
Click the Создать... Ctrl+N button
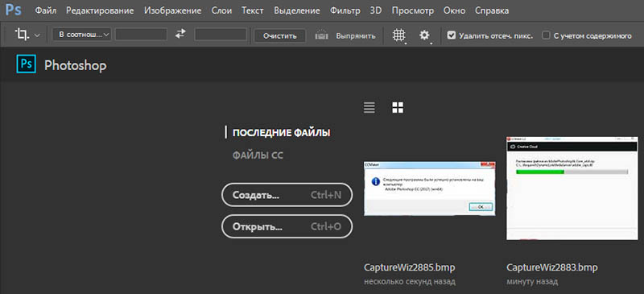point(287,195)
